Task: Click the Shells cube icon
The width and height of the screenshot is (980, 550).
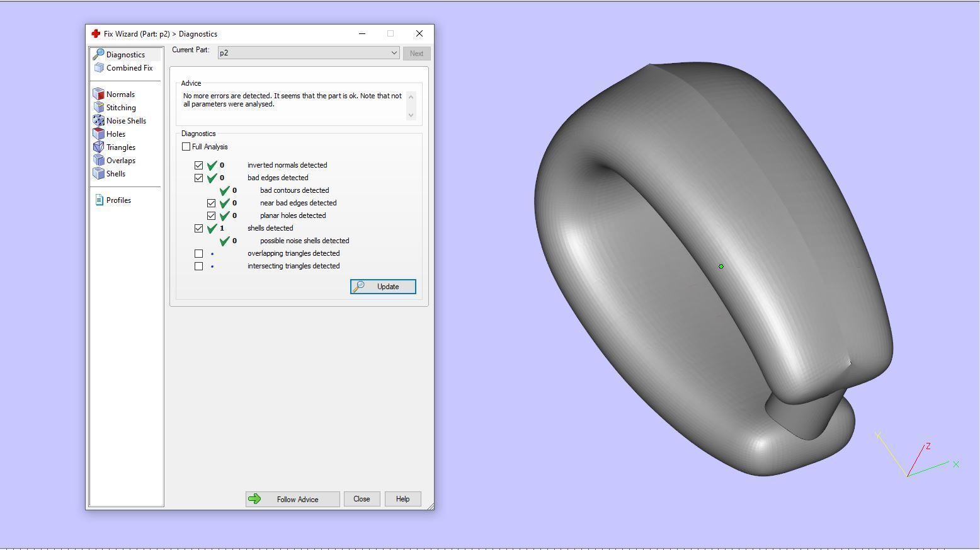Action: click(x=98, y=174)
